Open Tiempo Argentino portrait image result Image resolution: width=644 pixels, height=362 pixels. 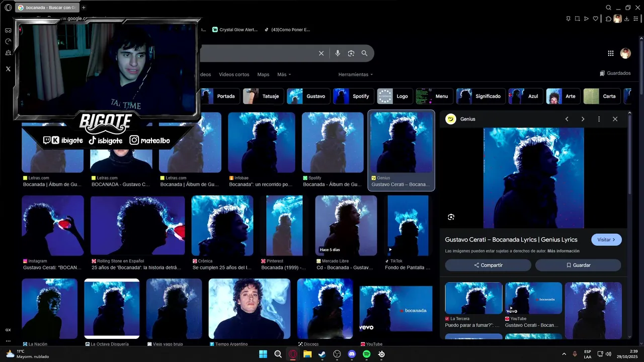[250, 309]
